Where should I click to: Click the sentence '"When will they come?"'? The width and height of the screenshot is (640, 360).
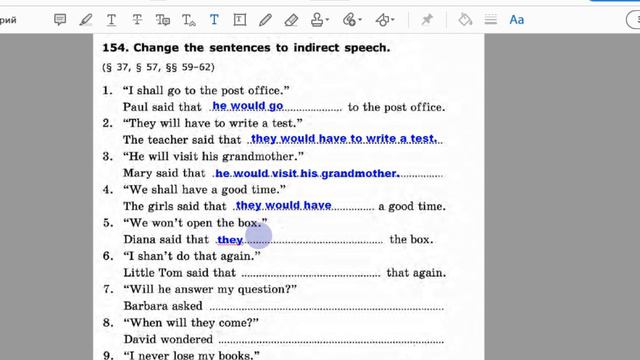[x=191, y=322]
